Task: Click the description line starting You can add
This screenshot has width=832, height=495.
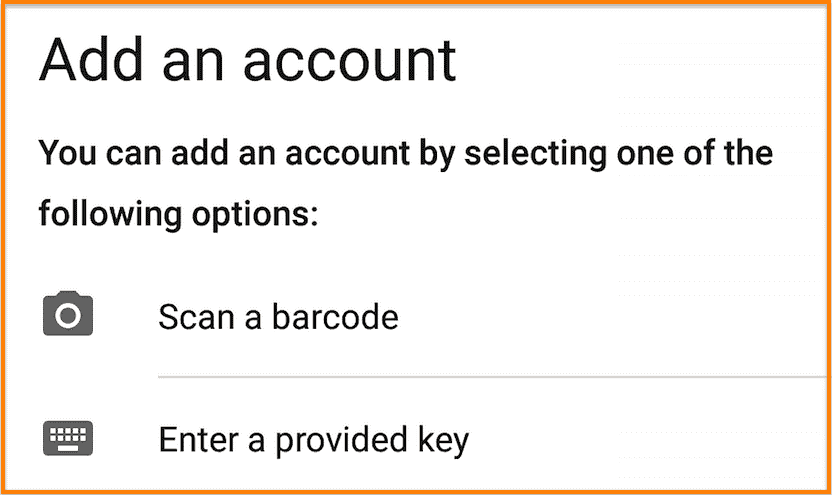Action: point(405,154)
